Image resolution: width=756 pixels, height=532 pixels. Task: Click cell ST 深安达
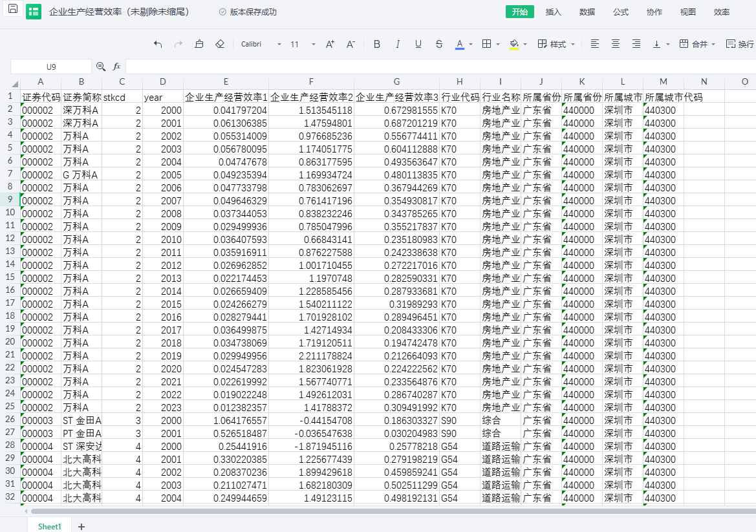[81, 446]
